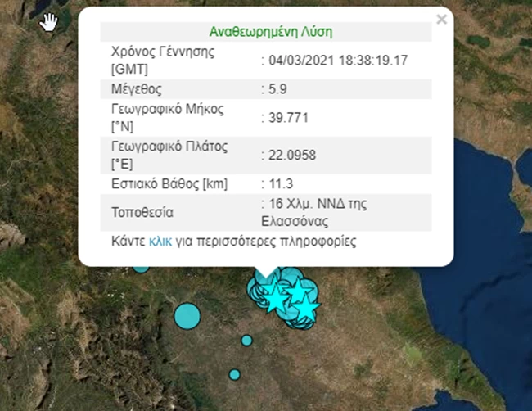The width and height of the screenshot is (532, 411).
Task: Click the focal depth value '11.3'
Action: pyautogui.click(x=281, y=184)
